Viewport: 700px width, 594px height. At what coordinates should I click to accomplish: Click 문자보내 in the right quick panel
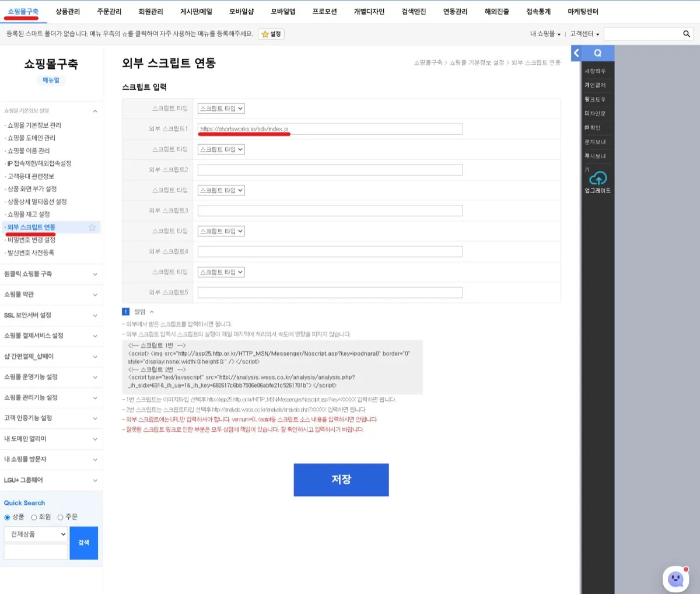point(595,142)
